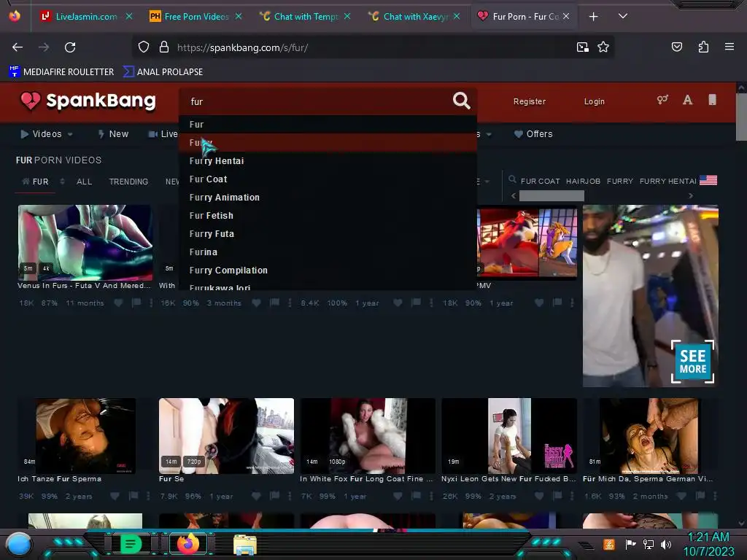Click the volume icon in the system tray
The width and height of the screenshot is (747, 560).
[x=666, y=544]
